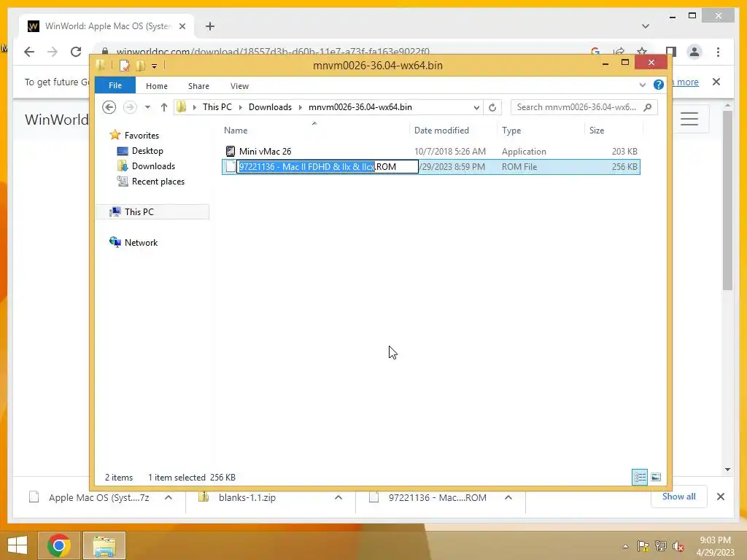Sort files by Size column
The height and width of the screenshot is (560, 747).
pyautogui.click(x=614, y=130)
